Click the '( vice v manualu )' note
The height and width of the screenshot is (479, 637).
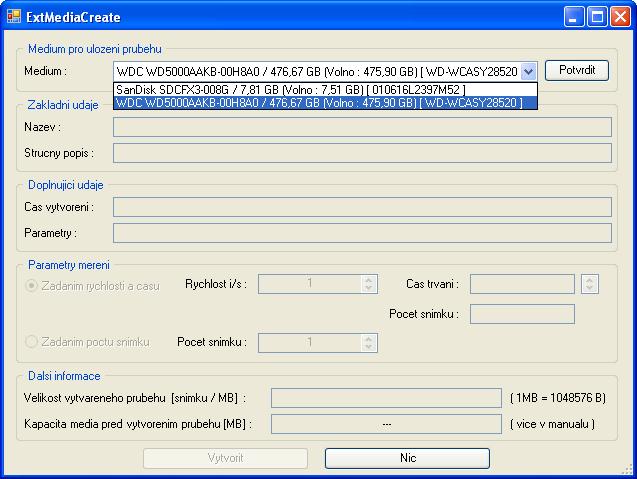point(552,424)
